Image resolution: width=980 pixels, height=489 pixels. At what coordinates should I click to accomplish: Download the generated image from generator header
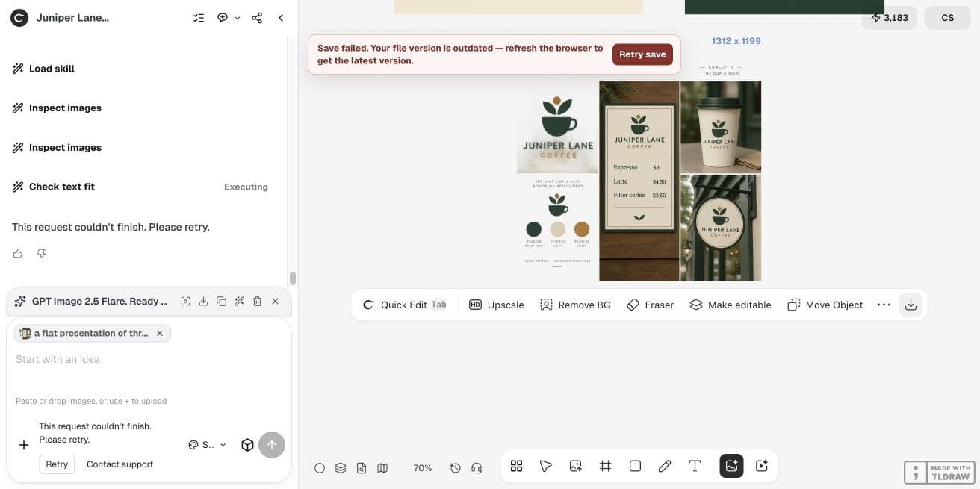point(203,302)
